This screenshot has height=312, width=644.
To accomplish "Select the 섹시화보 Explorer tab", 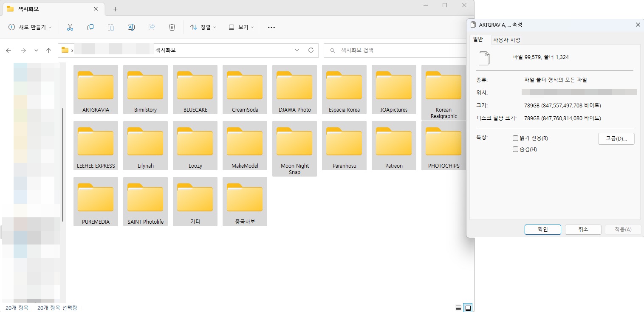I will pos(53,9).
